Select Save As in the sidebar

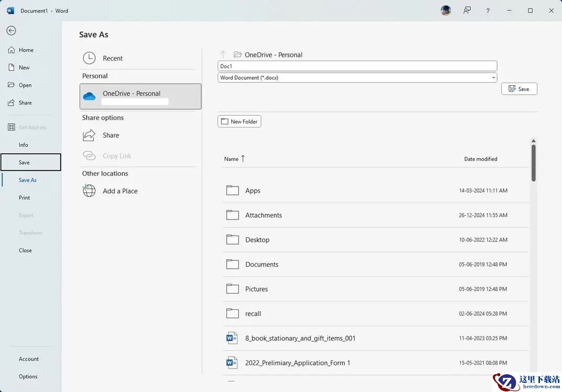pyautogui.click(x=28, y=180)
